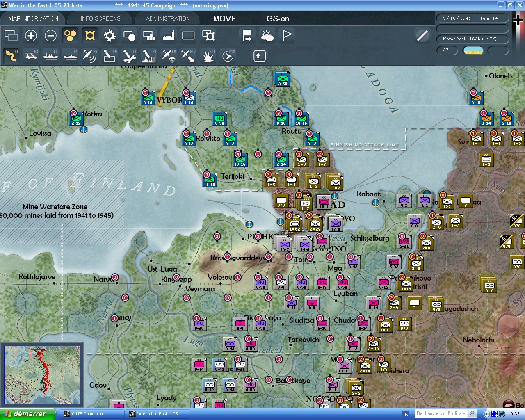Select F10 air transfer mode
The height and width of the screenshot is (420, 525).
point(188,56)
